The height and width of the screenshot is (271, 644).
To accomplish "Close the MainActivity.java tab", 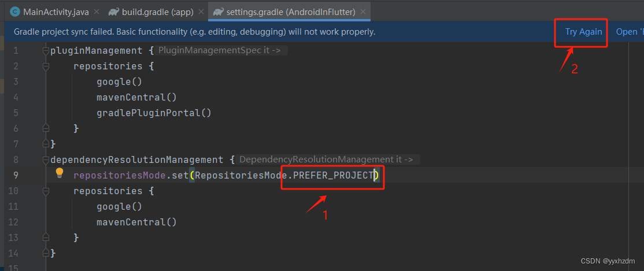I will [x=96, y=12].
